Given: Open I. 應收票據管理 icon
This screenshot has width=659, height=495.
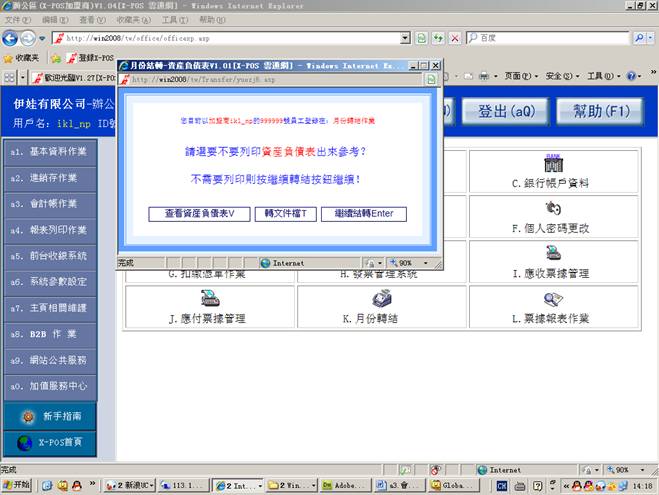Looking at the screenshot, I should coord(551,254).
